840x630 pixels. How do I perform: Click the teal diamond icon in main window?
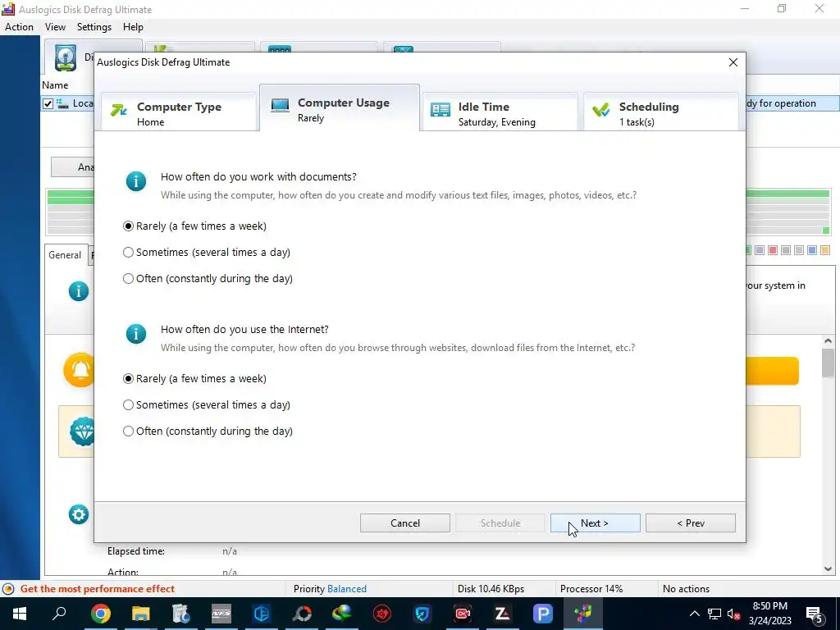pyautogui.click(x=83, y=431)
